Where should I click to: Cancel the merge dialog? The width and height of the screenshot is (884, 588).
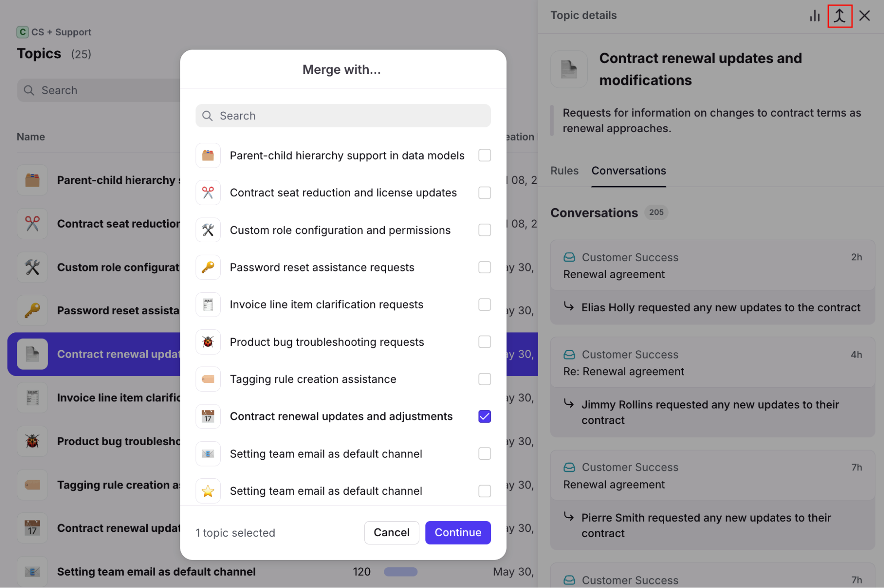pos(391,532)
